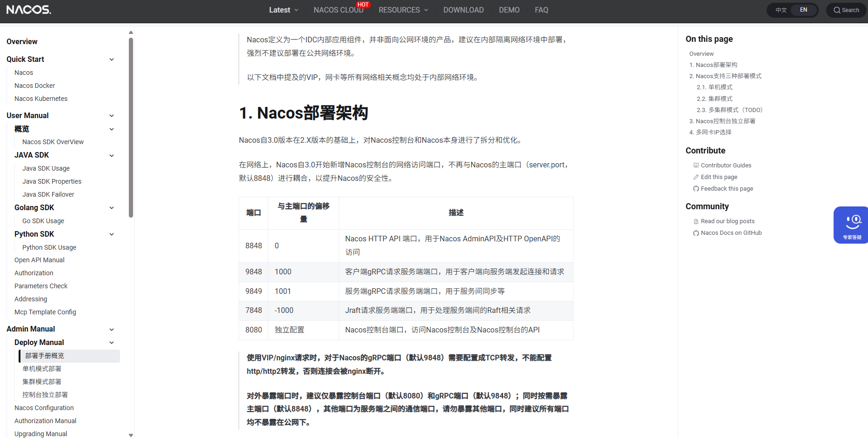868x438 pixels.
Task: Open Parameters Check page
Action: (x=41, y=286)
